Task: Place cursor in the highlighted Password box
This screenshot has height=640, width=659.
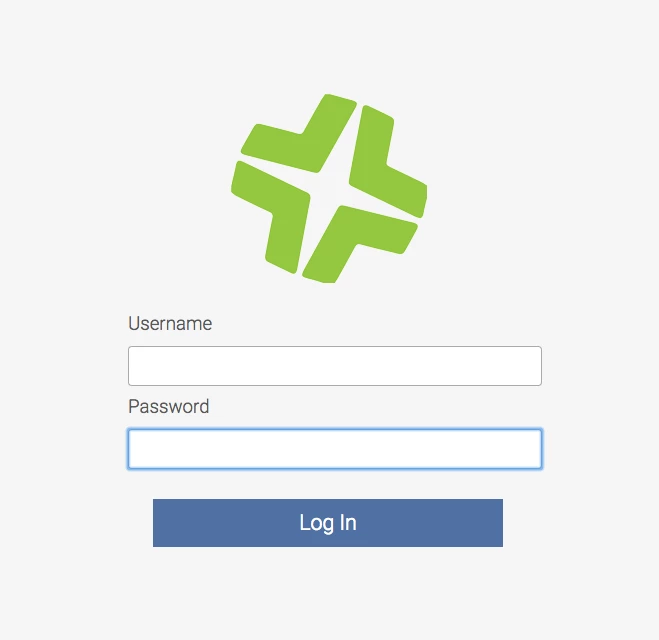Action: click(x=335, y=449)
